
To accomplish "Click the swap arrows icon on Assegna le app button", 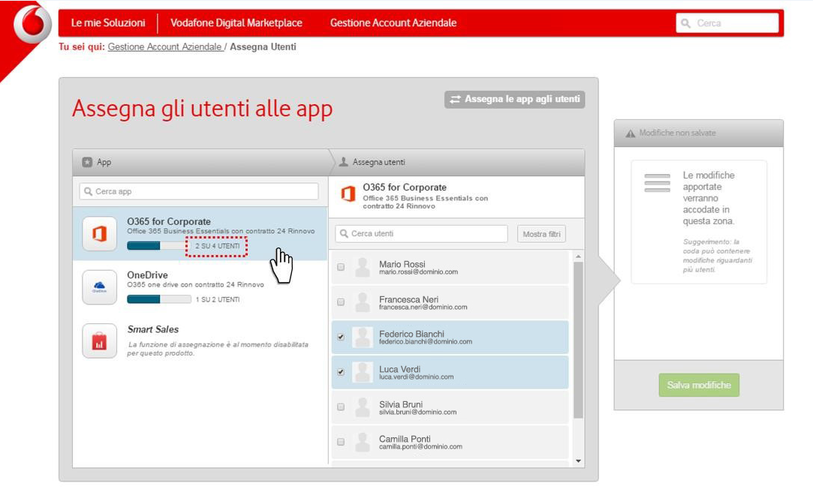I will point(455,99).
